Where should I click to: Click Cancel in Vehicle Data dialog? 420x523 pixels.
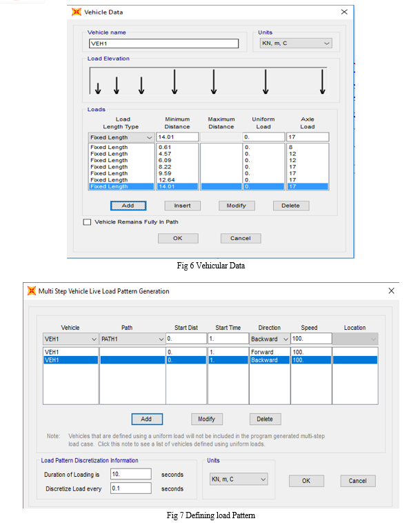241,238
